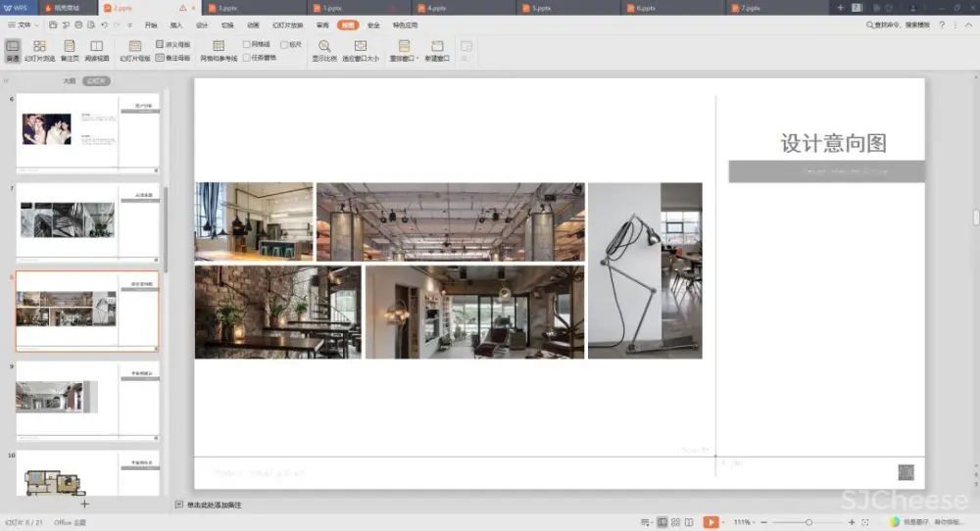Check the 任务窗格 task pane checkbox
Image resolution: width=980 pixels, height=531 pixels.
247,58
